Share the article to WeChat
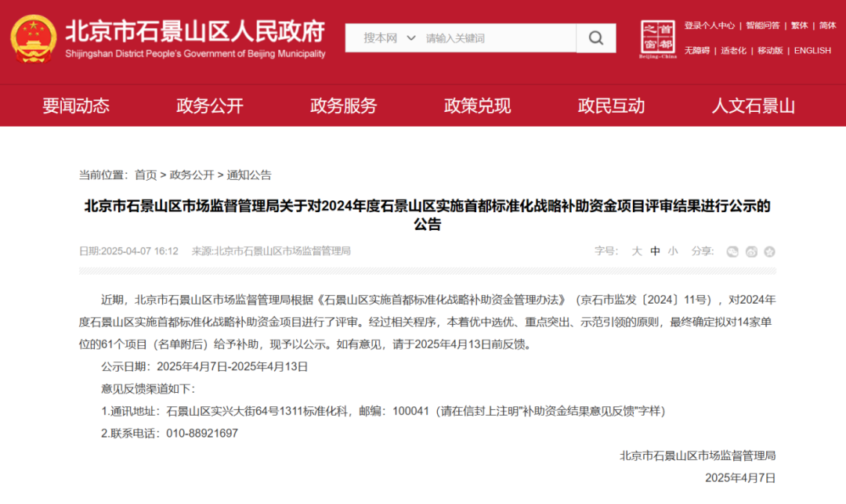Screen dimensions: 846x504 pyautogui.click(x=732, y=252)
